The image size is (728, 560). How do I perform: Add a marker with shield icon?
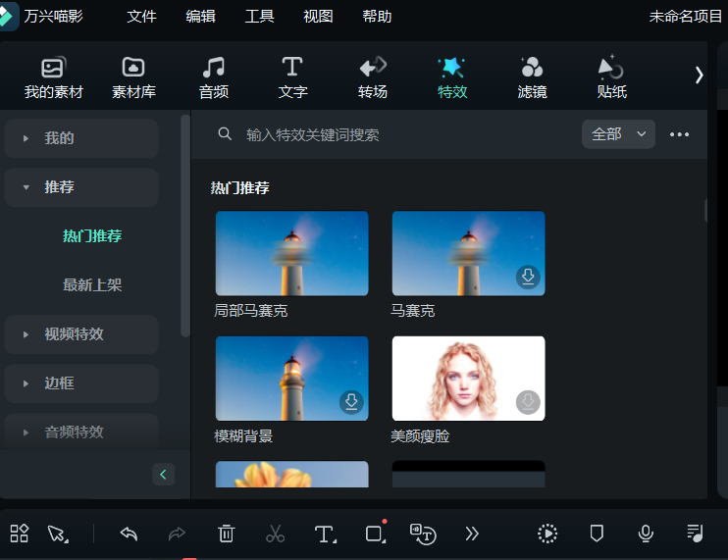point(597,534)
